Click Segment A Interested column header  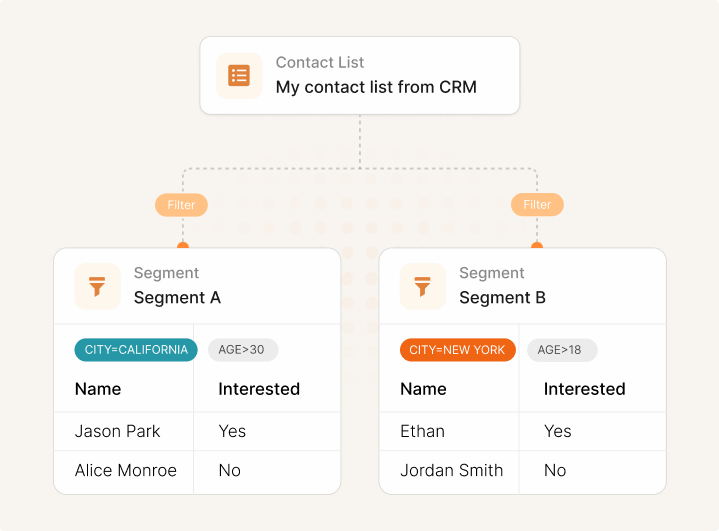tap(259, 389)
